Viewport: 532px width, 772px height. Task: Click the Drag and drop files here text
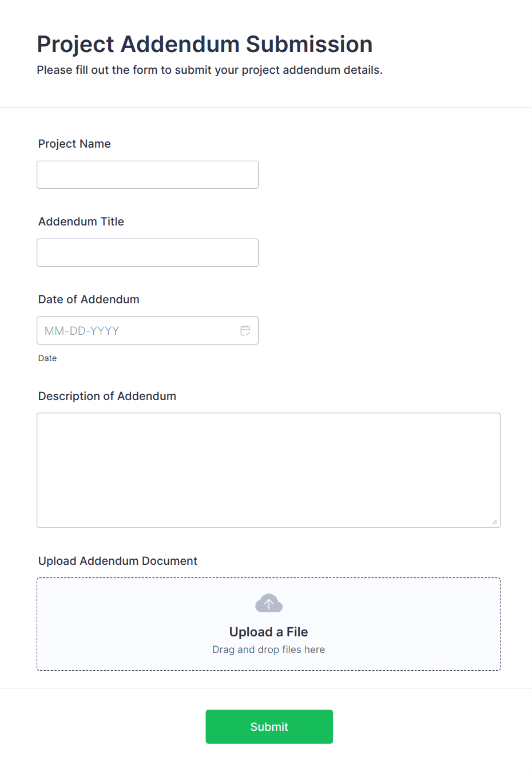[268, 650]
